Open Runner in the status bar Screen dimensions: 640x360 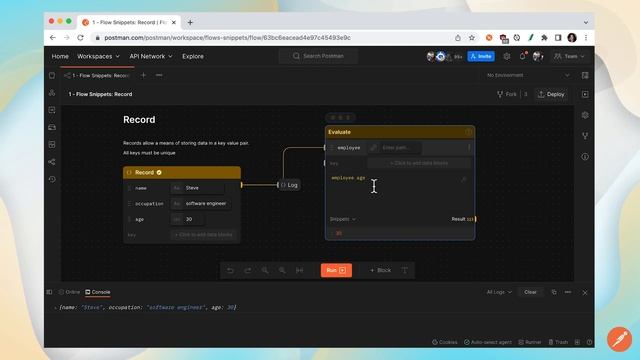[x=530, y=342]
